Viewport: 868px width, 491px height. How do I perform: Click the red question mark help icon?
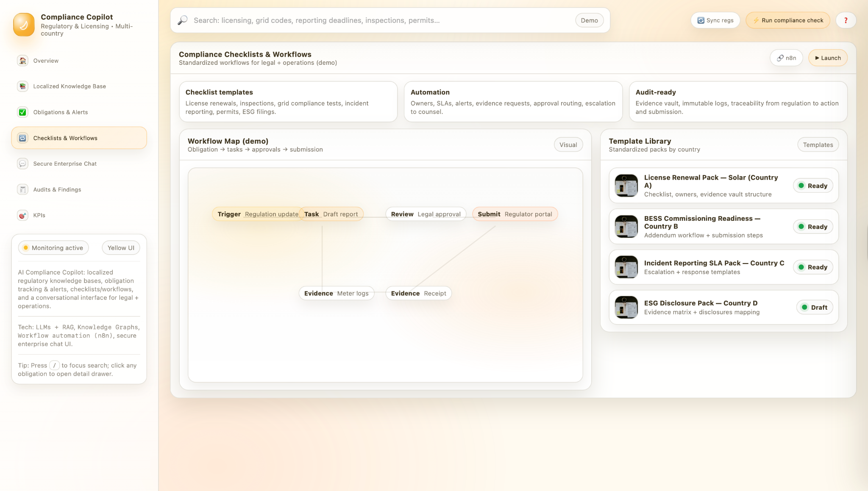tap(846, 20)
